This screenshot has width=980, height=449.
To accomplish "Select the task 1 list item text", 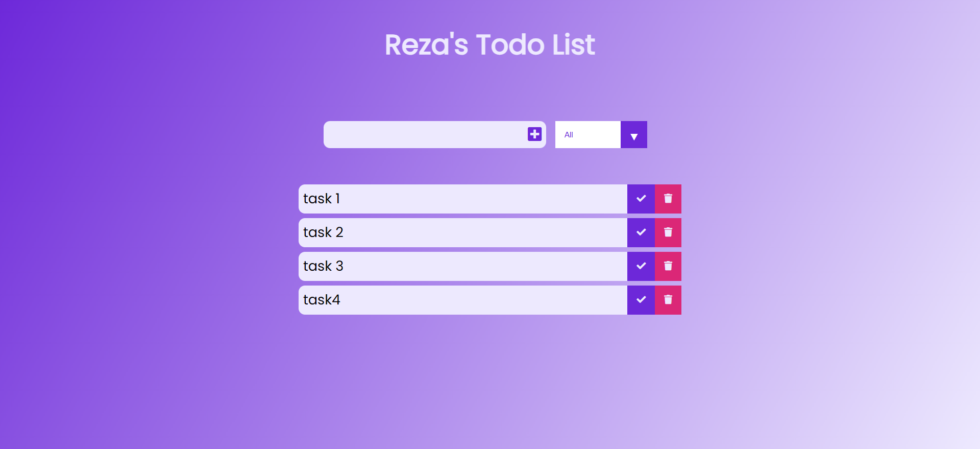I will pos(322,199).
